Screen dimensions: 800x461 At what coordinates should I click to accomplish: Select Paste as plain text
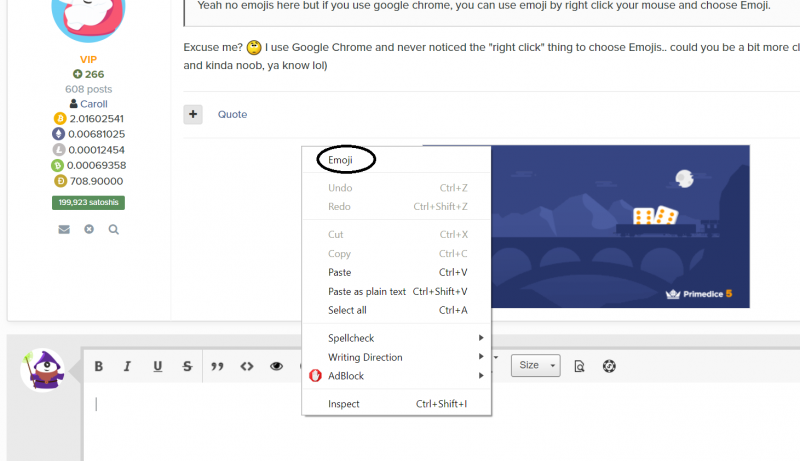(x=397, y=291)
